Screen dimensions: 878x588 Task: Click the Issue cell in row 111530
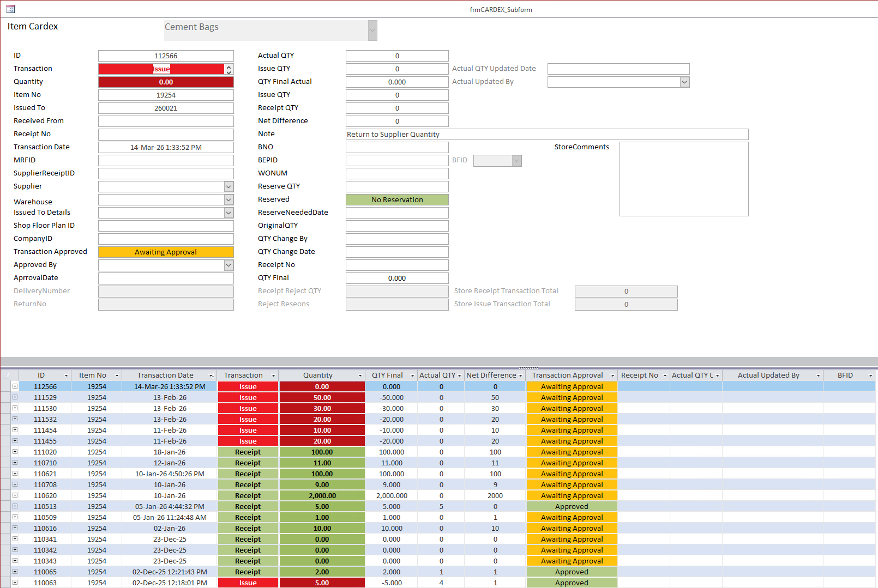coord(248,408)
